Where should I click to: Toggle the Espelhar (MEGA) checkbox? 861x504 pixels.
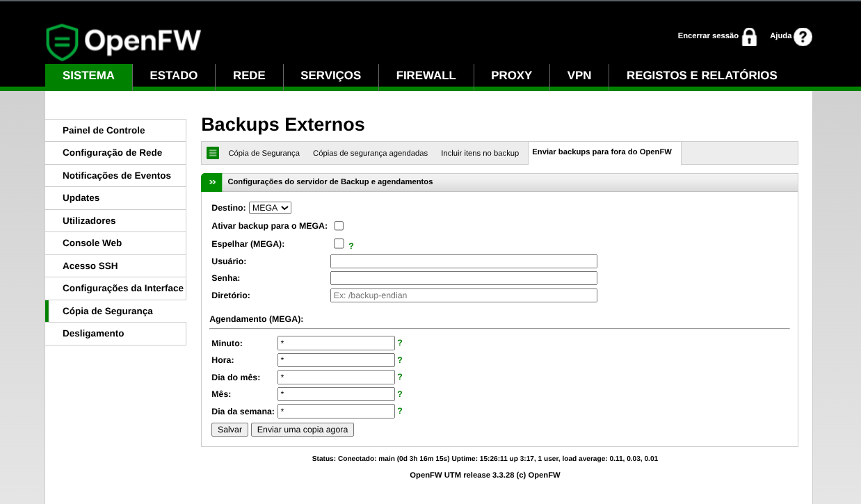[339, 243]
